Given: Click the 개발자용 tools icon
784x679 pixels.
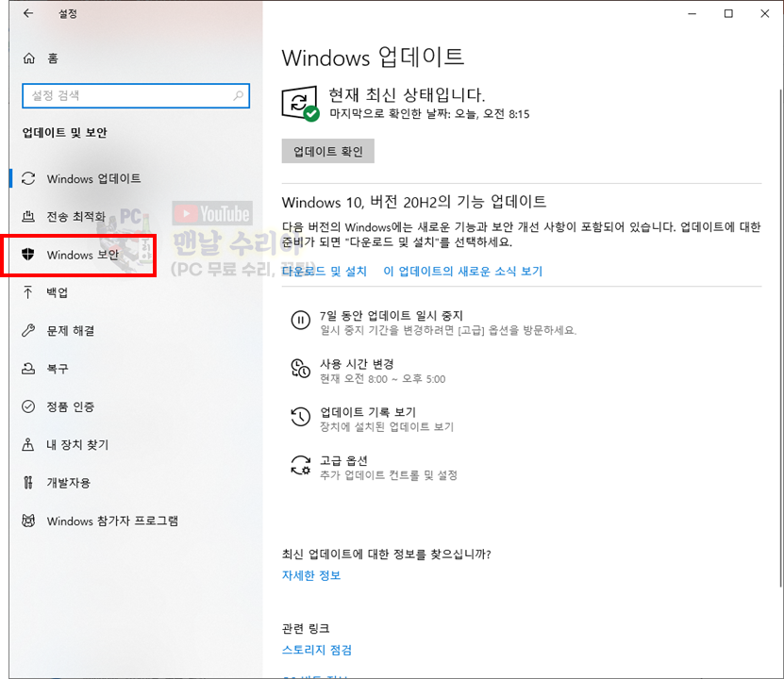Looking at the screenshot, I should click(x=28, y=483).
